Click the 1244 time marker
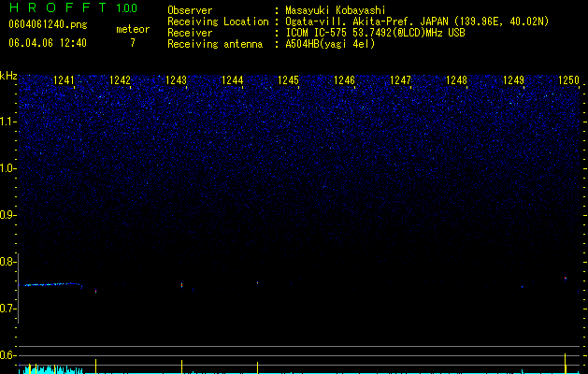588x374 pixels. [232, 80]
